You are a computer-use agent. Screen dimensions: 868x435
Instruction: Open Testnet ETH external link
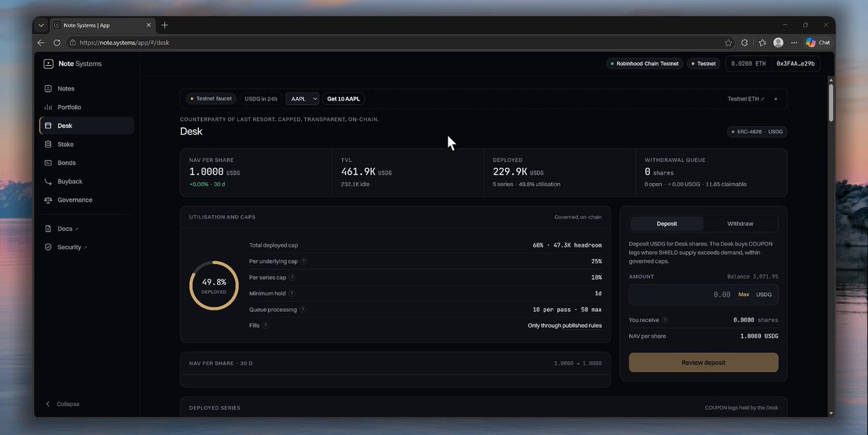point(746,98)
